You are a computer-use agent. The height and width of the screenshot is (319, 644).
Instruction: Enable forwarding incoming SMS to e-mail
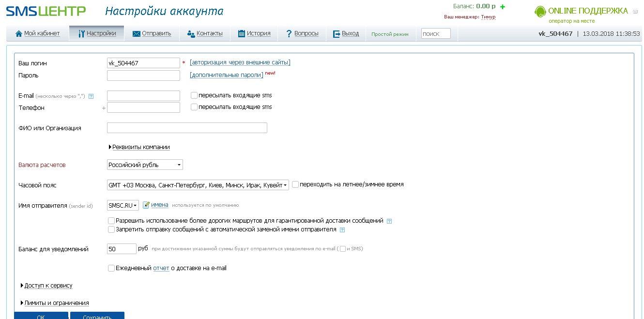(x=194, y=95)
